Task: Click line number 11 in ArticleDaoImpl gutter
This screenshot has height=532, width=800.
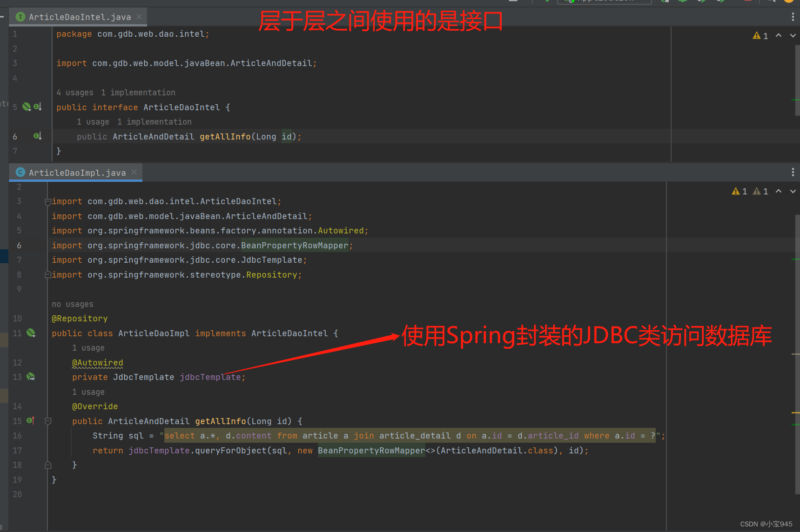Action: tap(17, 333)
